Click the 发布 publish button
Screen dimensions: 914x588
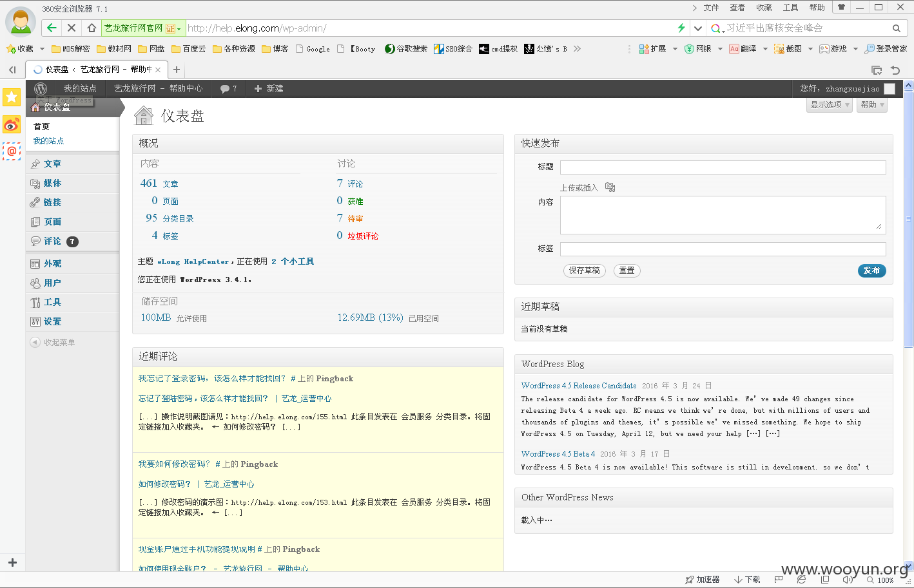click(871, 270)
